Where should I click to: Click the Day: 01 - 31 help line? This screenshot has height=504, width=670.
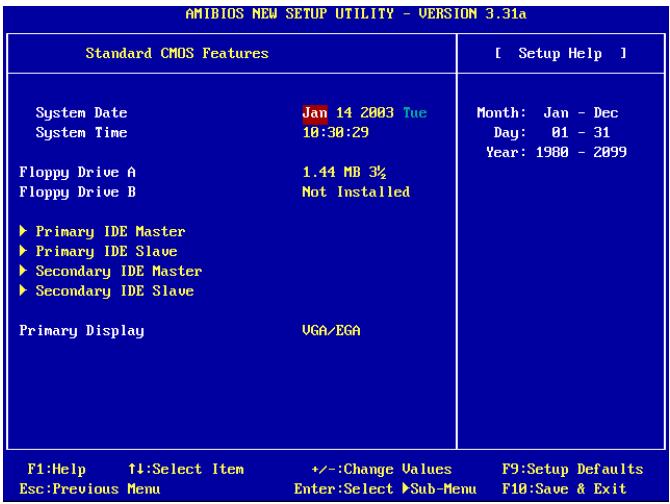click(x=552, y=132)
